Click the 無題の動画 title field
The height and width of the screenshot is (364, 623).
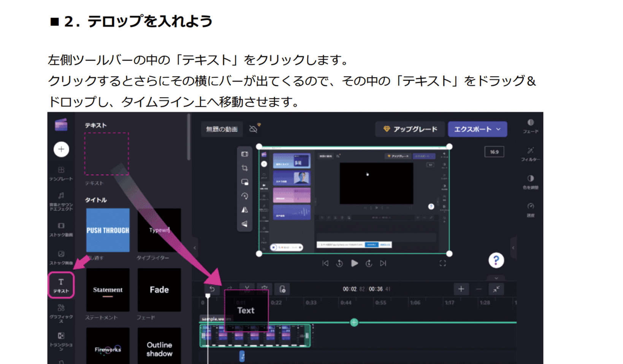click(x=222, y=129)
